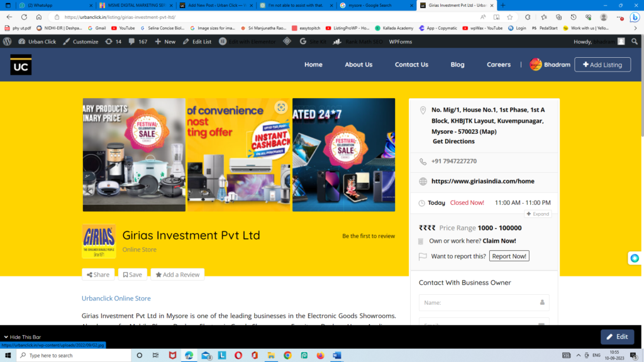Open the 167 comments bubble
Viewport: 644px width, 362px height.
138,41
